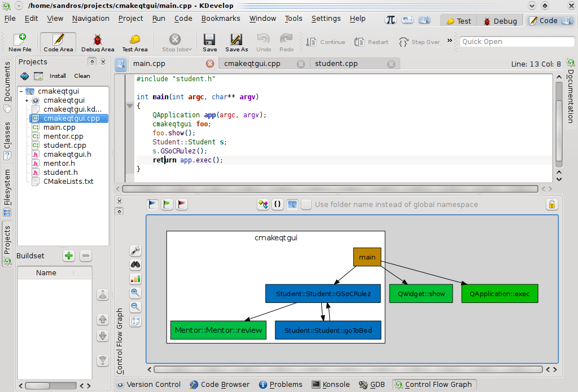
Task: Select the blue flag control flow mode
Action: coord(152,204)
